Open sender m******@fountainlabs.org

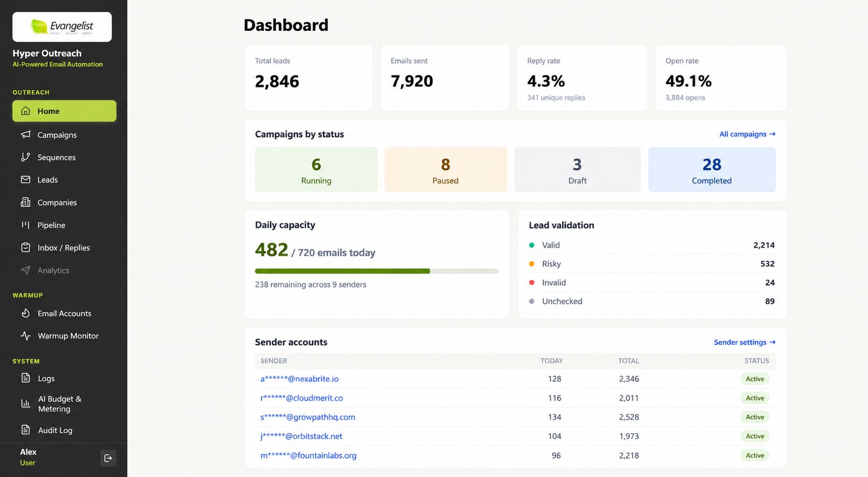tap(308, 455)
